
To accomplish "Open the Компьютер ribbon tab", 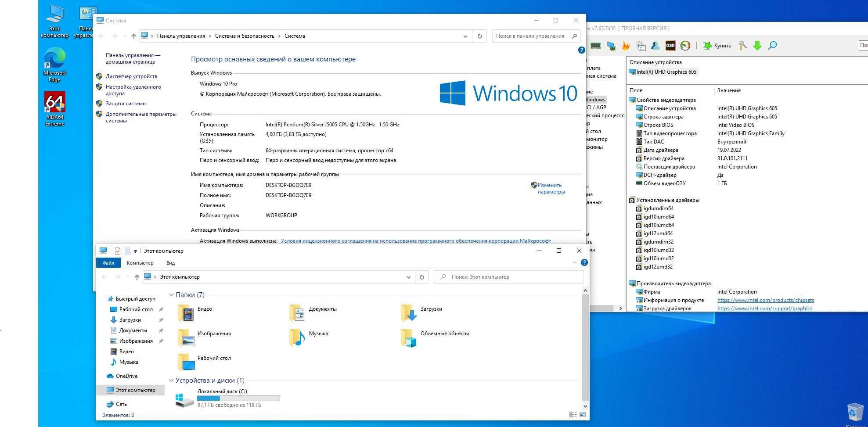I will pyautogui.click(x=140, y=263).
